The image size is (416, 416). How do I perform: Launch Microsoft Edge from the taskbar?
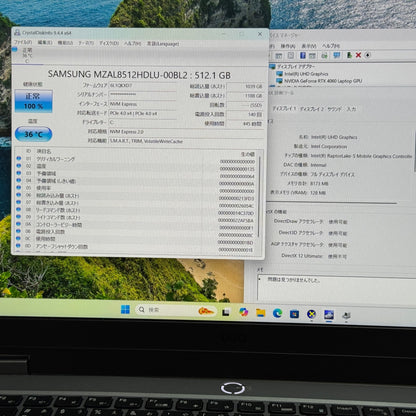[277, 313]
